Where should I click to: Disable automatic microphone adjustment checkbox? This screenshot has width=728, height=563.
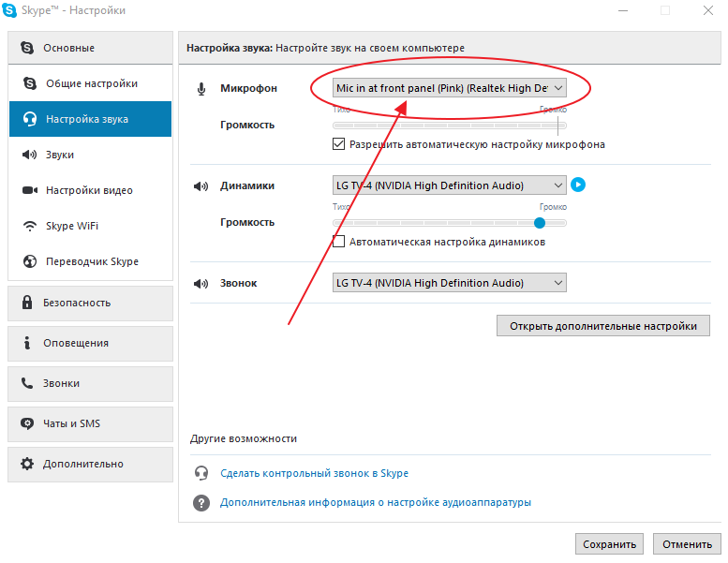(x=339, y=144)
